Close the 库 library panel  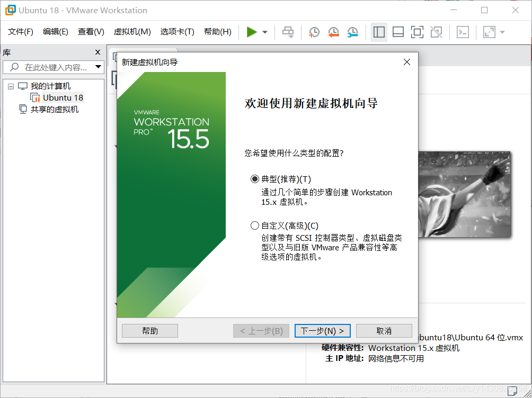point(97,52)
